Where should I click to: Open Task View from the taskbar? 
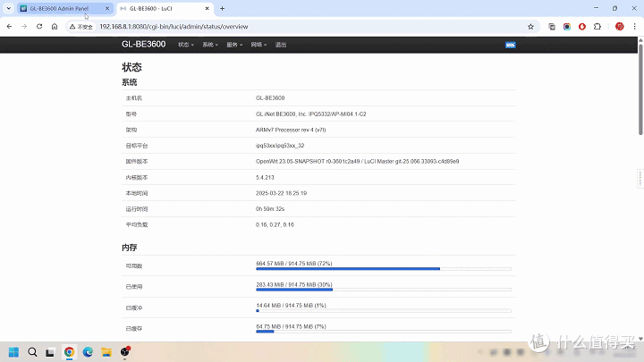[50, 352]
